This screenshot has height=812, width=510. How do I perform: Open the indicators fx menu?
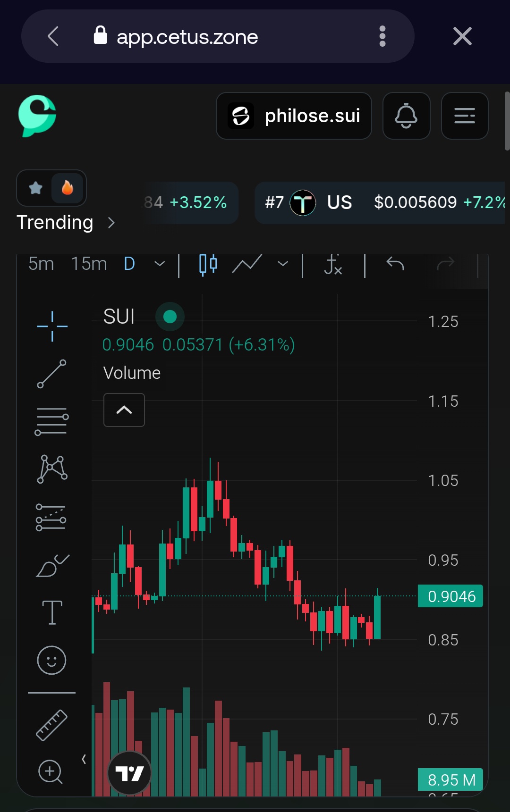[333, 264]
